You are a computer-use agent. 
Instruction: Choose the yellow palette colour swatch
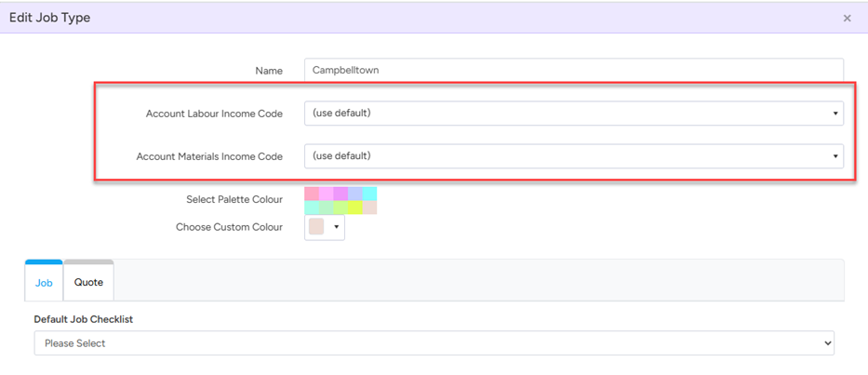355,208
